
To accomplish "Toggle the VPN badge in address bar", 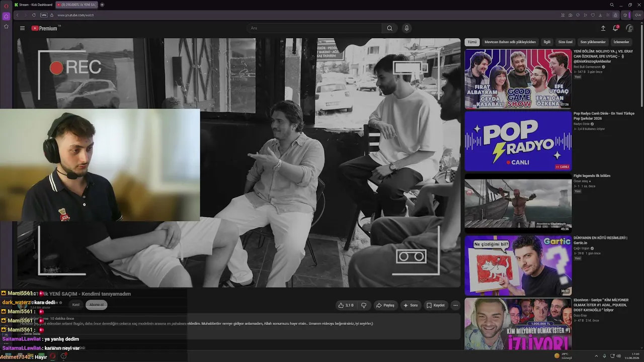I will point(44,15).
